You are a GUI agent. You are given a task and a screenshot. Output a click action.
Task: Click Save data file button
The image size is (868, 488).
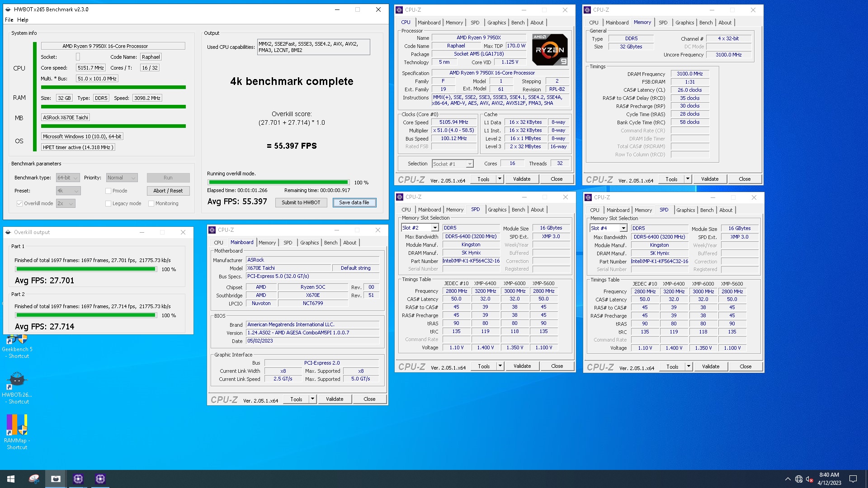[354, 202]
